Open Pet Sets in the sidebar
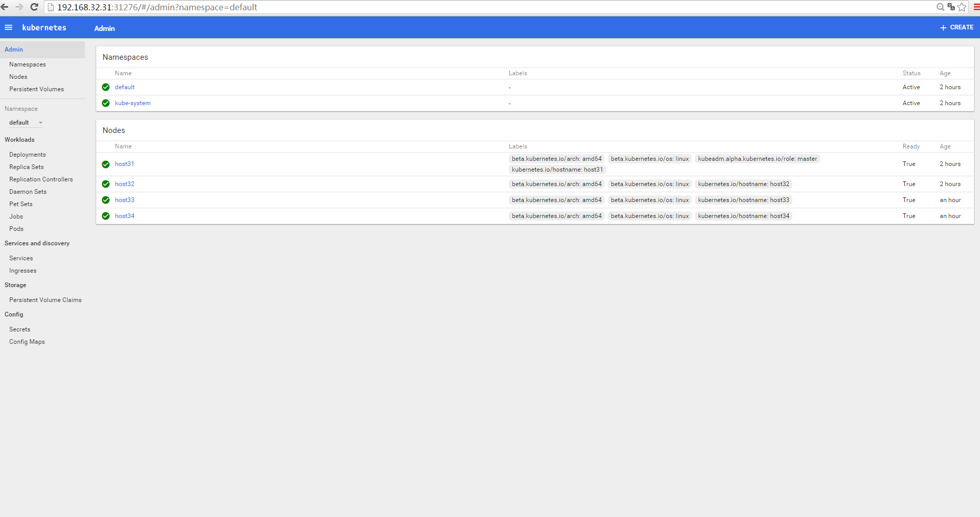The image size is (980, 517). [x=21, y=204]
